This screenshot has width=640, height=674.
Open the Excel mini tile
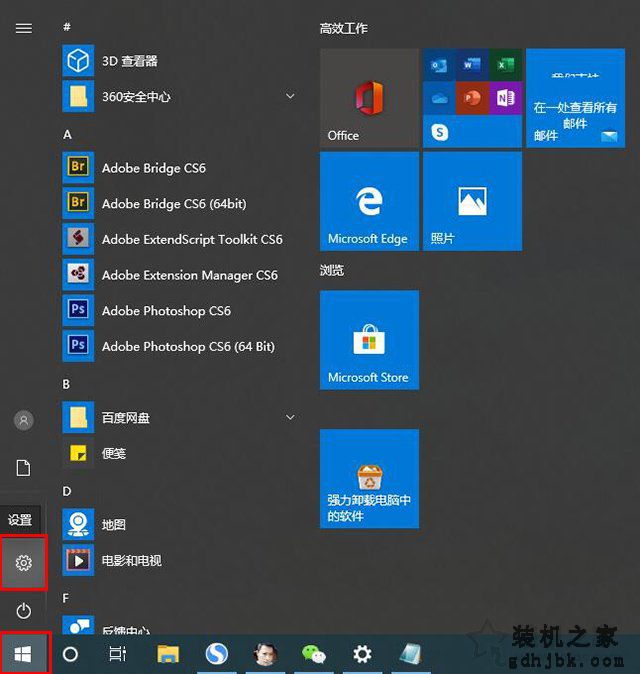[x=506, y=65]
